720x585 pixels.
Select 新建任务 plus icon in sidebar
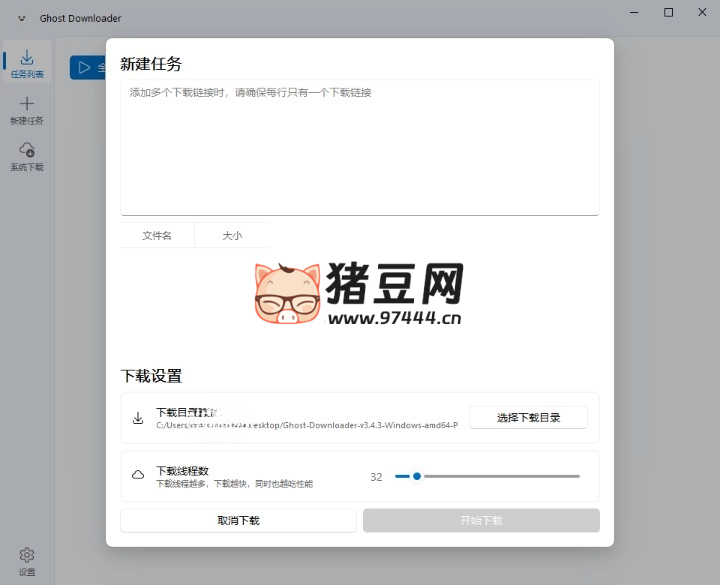(x=27, y=109)
